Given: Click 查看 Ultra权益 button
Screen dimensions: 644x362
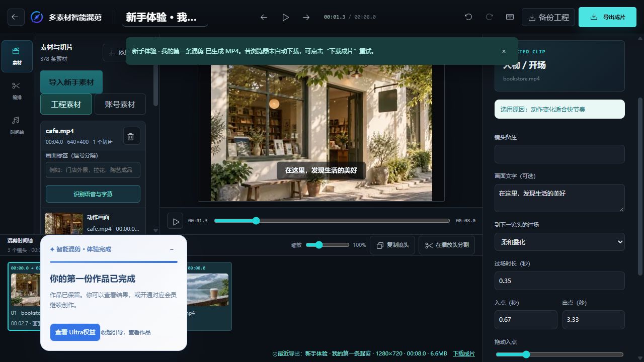Looking at the screenshot, I should tap(75, 332).
